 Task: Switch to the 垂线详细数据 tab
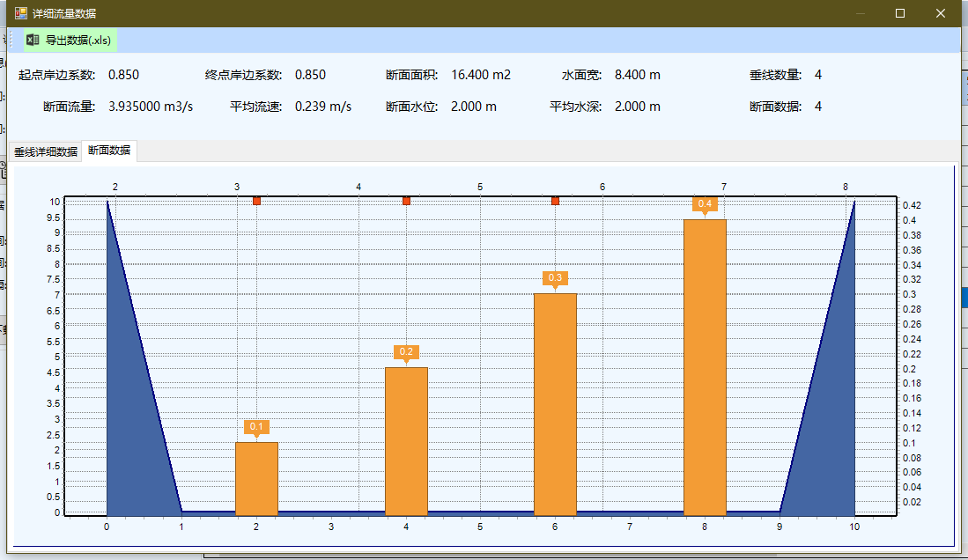(46, 151)
